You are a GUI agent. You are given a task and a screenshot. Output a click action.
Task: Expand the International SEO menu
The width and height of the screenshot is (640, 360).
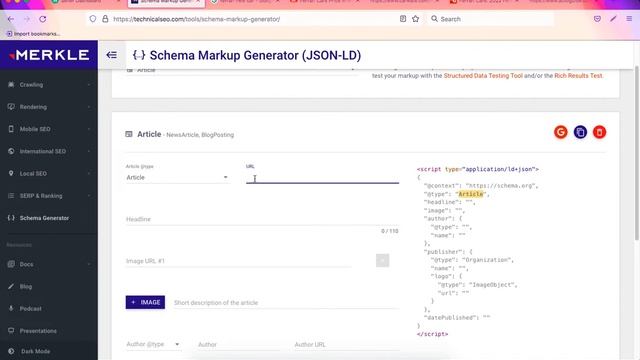[49, 151]
